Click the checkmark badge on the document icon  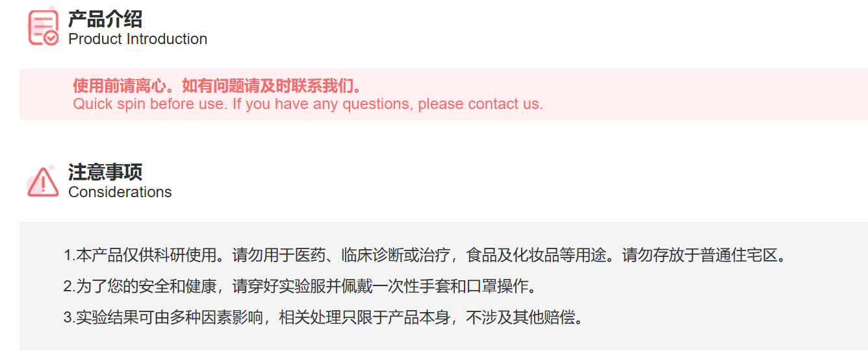(x=51, y=38)
